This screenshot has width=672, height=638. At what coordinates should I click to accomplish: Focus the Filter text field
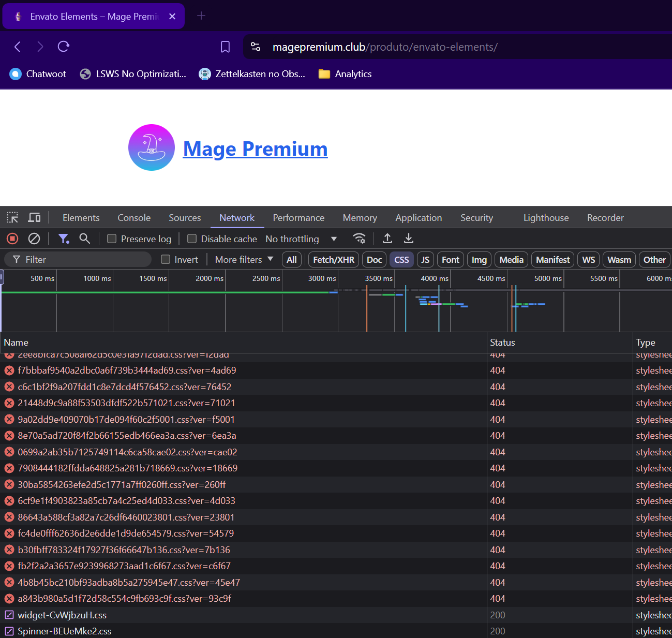[x=78, y=260]
